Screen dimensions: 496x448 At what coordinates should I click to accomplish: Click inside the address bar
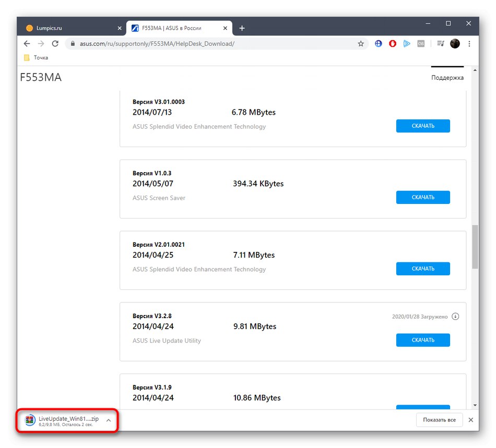(x=209, y=44)
